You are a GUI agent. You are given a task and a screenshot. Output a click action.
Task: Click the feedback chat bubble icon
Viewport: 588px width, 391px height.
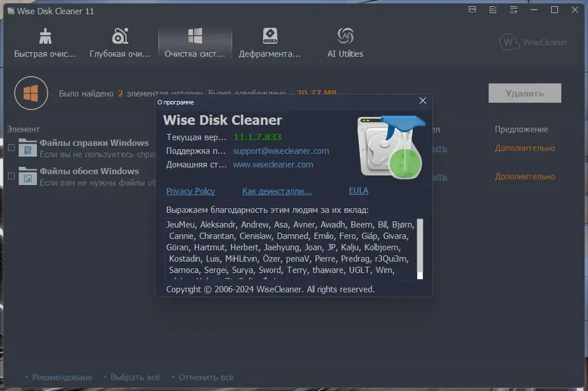472,10
